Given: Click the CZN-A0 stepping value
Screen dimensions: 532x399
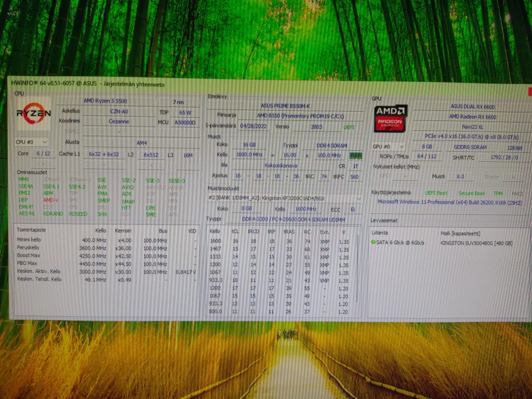Looking at the screenshot, I should coord(119,111).
